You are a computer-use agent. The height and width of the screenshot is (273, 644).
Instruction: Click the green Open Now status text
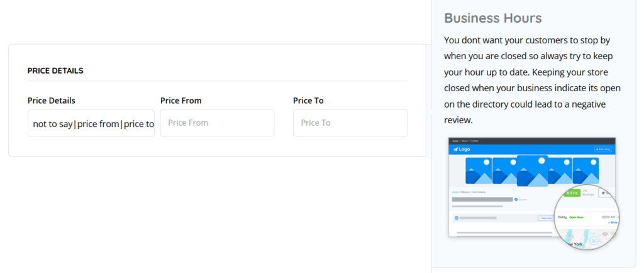pyautogui.click(x=575, y=217)
